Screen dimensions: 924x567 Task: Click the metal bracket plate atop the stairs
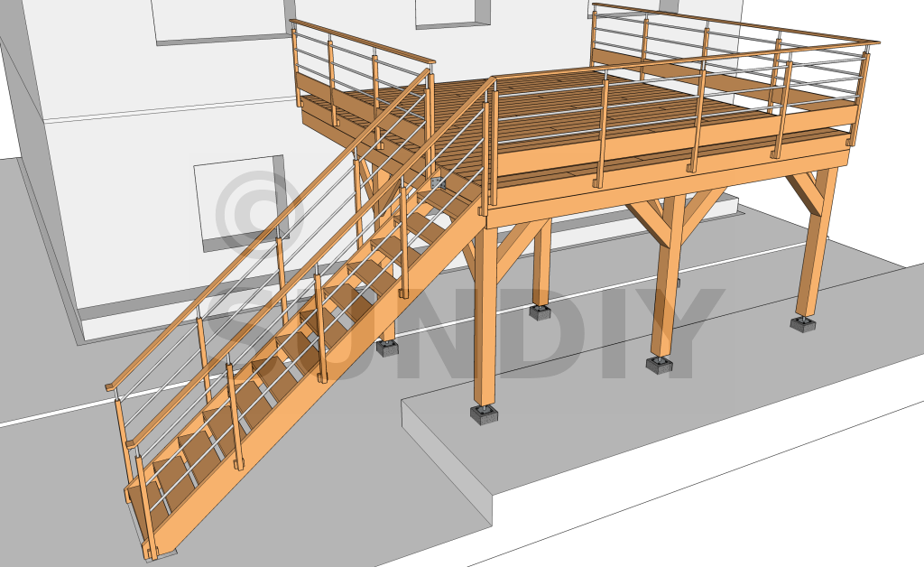(439, 182)
